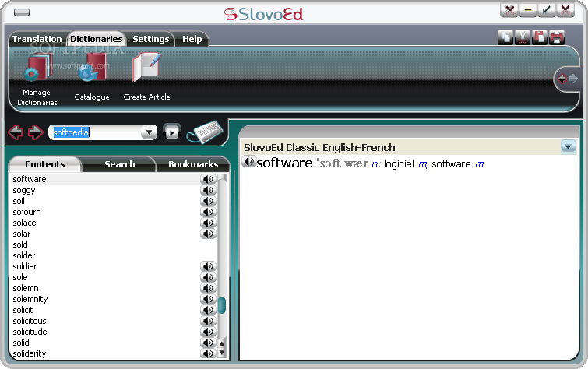Image resolution: width=588 pixels, height=369 pixels.
Task: Click the go button next to search box
Action: point(172,132)
